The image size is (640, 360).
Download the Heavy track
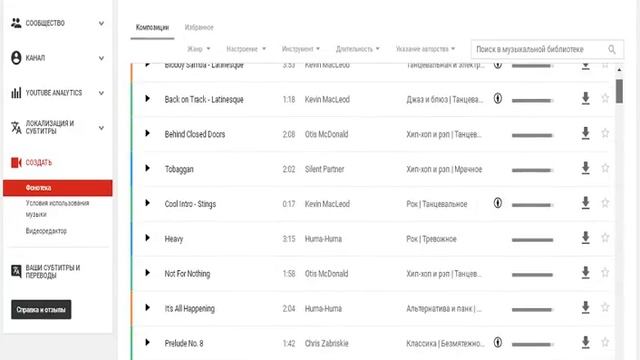(585, 238)
